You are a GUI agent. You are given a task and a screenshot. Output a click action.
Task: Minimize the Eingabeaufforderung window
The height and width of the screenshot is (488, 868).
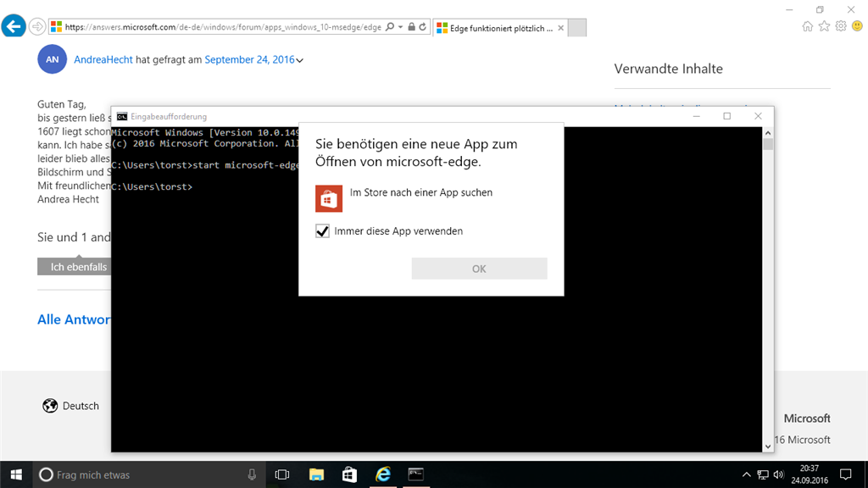click(x=697, y=116)
